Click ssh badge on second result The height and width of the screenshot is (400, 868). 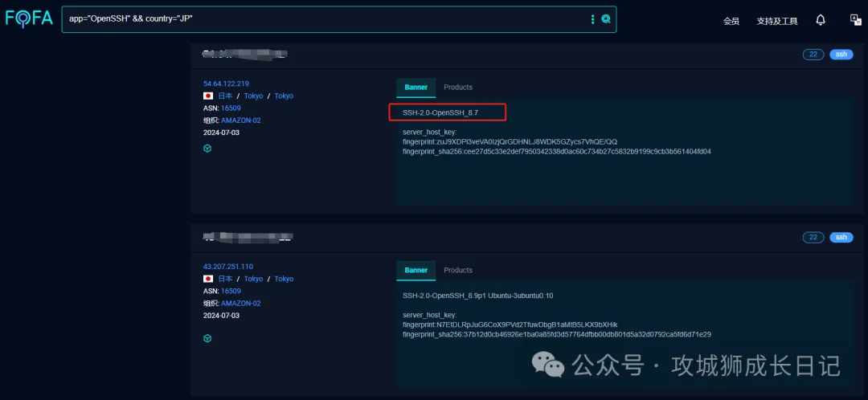tap(841, 237)
